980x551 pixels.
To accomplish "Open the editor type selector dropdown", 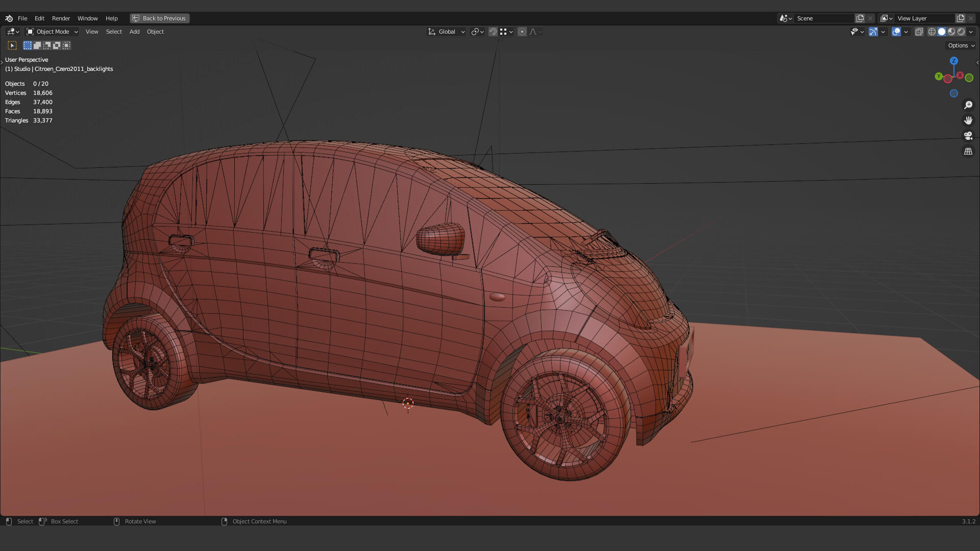I will pyautogui.click(x=13, y=32).
